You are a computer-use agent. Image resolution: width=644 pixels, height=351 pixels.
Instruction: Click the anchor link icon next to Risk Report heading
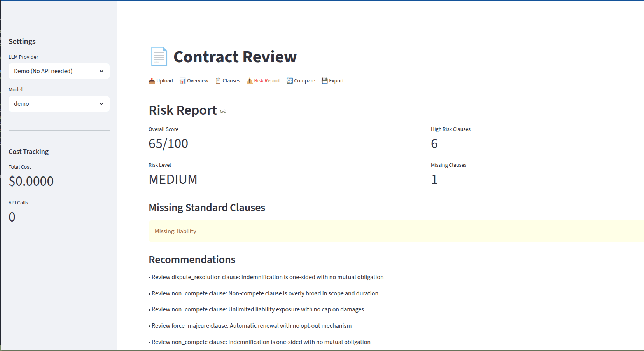[x=223, y=112]
